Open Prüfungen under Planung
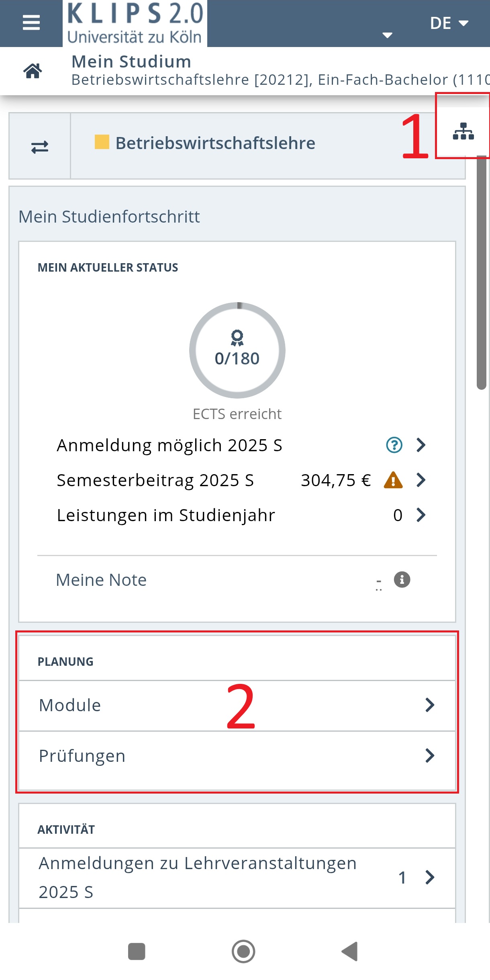Image resolution: width=490 pixels, height=980 pixels. pos(237,756)
